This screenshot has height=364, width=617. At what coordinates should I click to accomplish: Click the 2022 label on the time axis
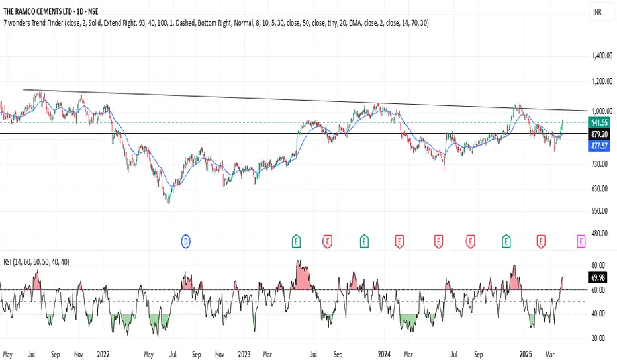103,354
